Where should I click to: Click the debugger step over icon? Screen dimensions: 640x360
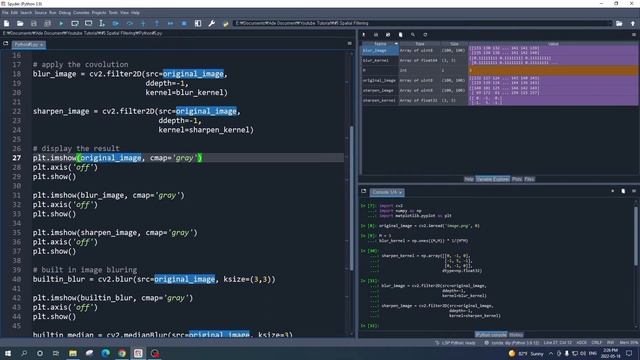[129, 24]
